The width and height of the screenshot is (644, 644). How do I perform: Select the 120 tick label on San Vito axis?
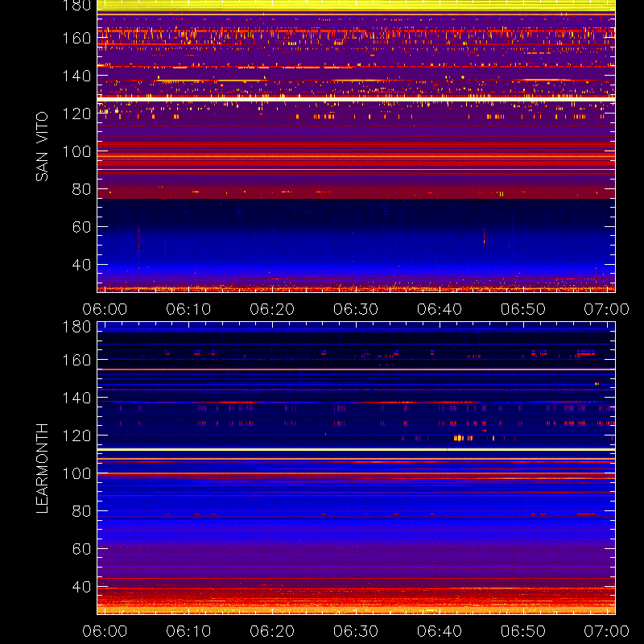click(76, 114)
